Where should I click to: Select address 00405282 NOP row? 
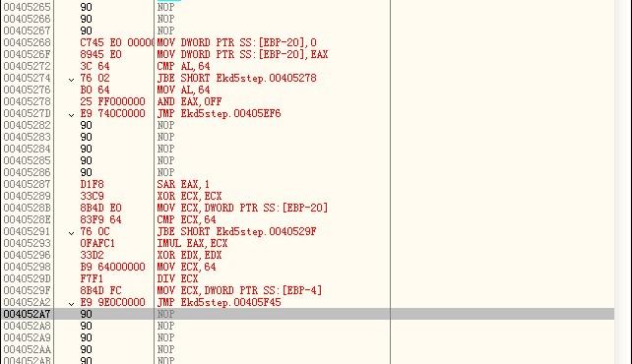coord(27,125)
